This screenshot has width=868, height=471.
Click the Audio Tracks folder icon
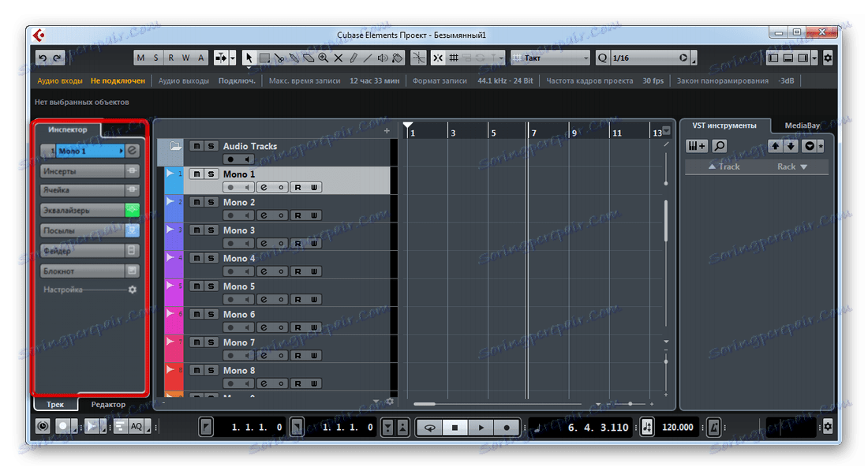point(175,146)
